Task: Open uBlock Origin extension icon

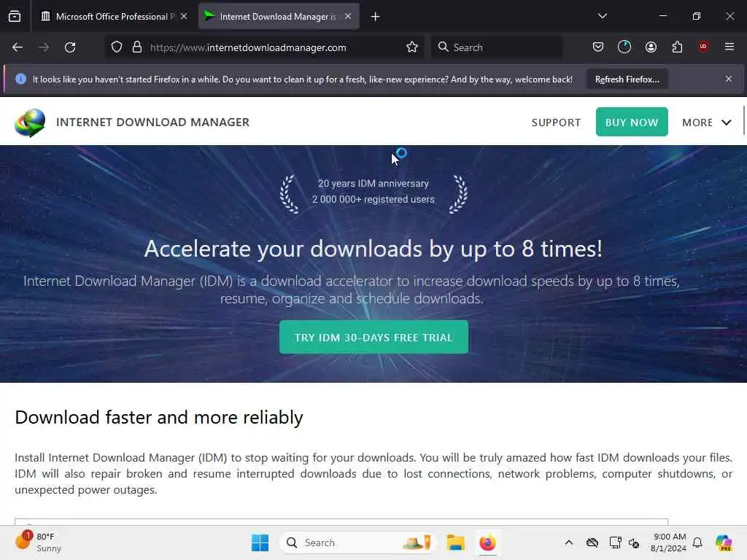Action: point(703,46)
